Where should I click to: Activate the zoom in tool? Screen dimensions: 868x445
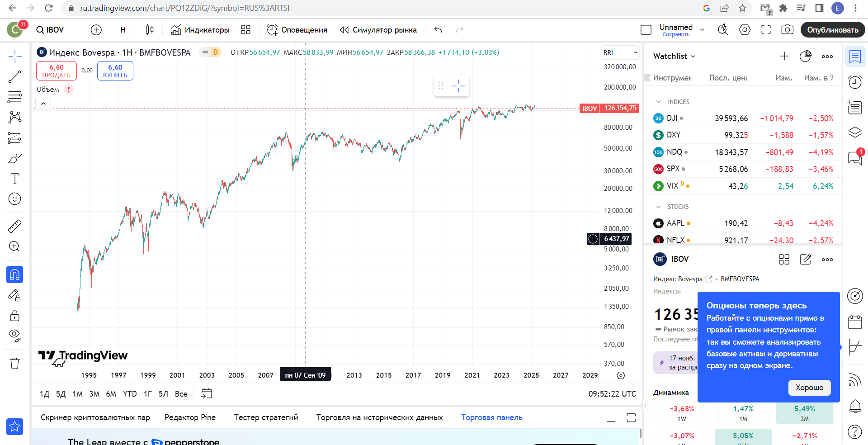tap(15, 246)
